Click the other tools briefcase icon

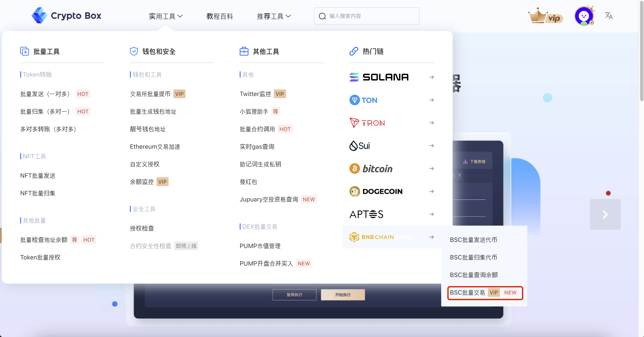[244, 51]
